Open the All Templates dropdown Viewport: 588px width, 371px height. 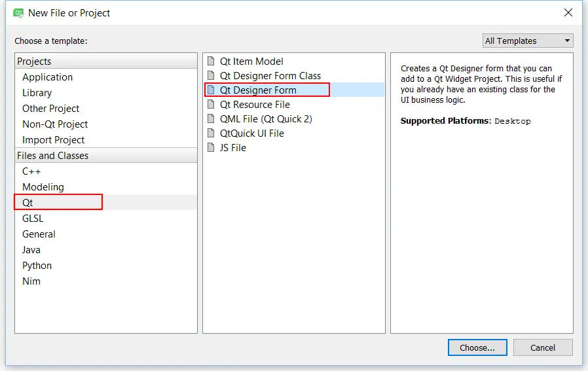(528, 41)
